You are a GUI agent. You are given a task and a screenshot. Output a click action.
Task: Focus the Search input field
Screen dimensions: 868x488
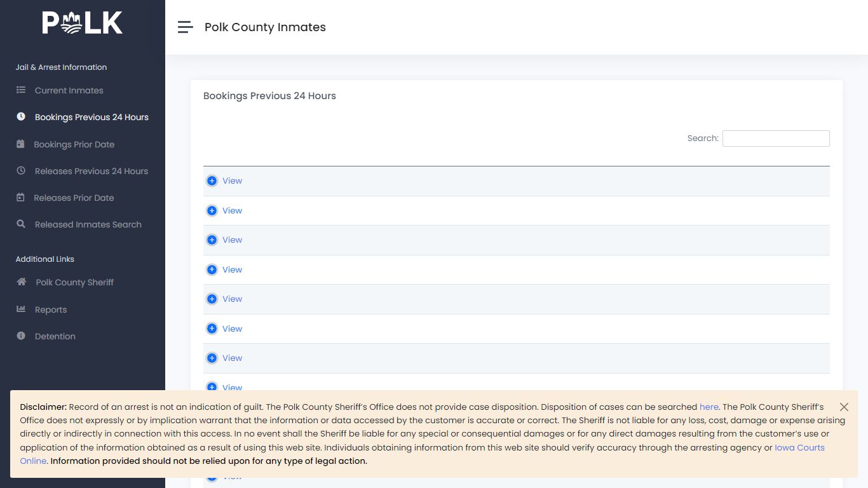776,139
